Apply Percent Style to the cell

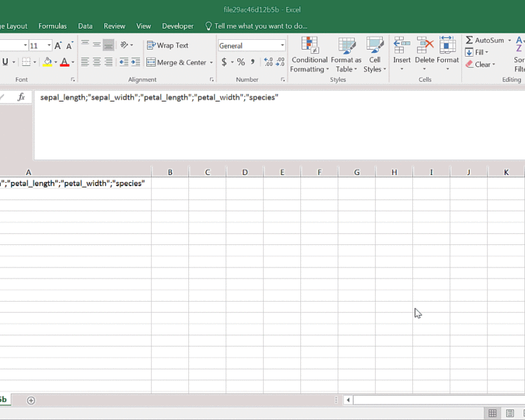click(241, 62)
